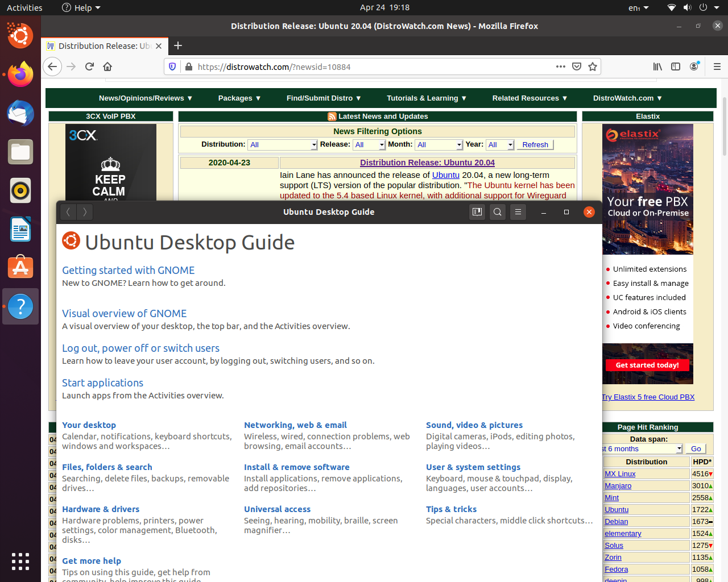
Task: Go back in Firefox history
Action: (52, 66)
